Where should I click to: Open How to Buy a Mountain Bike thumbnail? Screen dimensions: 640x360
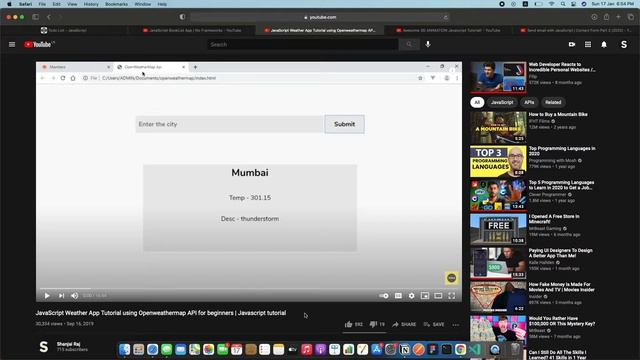(x=498, y=127)
